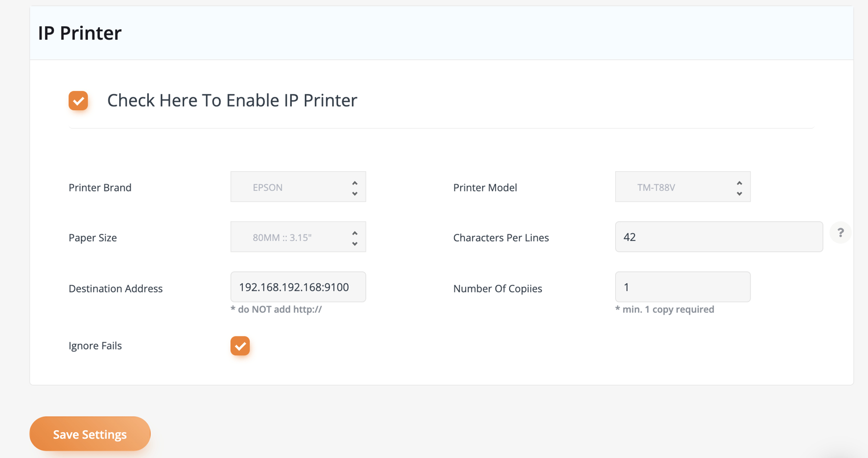
Task: Click the do NOT add http hint text
Action: coord(276,309)
